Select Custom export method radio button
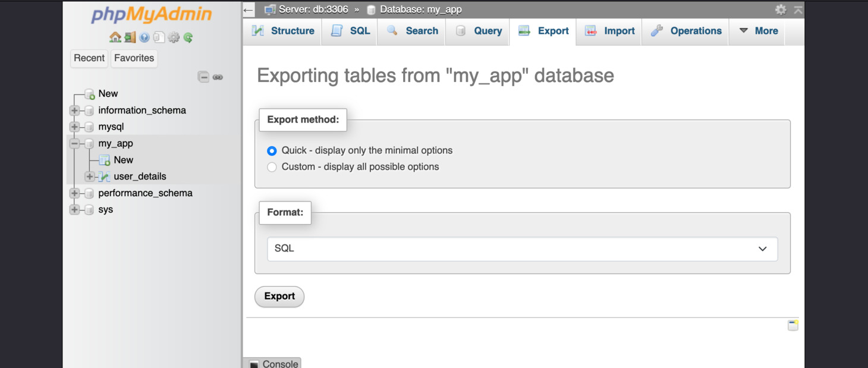This screenshot has height=368, width=868. point(272,167)
